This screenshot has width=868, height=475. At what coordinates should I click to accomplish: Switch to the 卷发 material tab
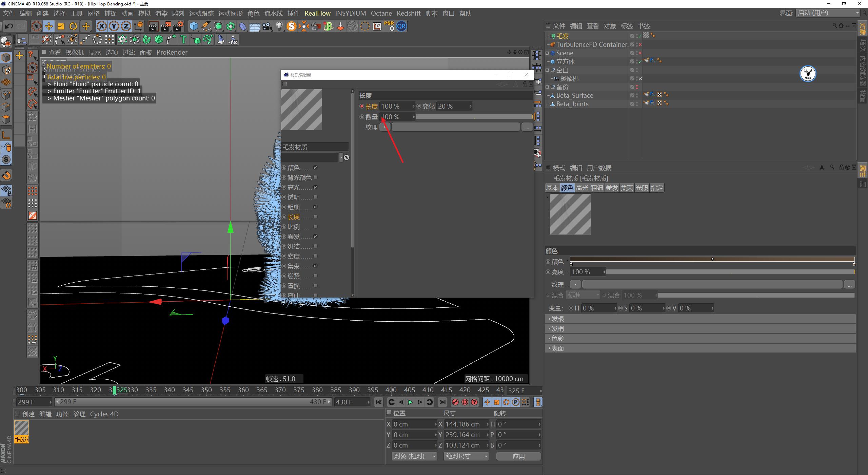pyautogui.click(x=612, y=188)
